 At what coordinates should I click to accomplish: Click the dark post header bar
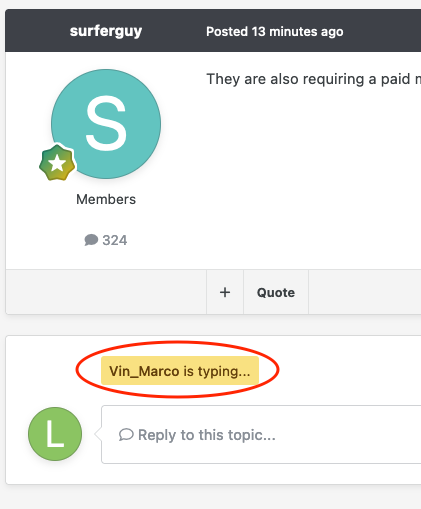point(213,31)
